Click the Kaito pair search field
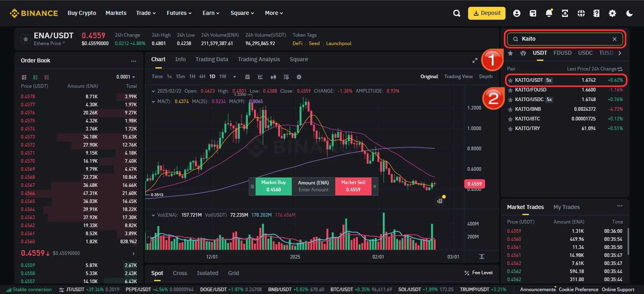Screen dimensions: 644x294 tap(565, 39)
